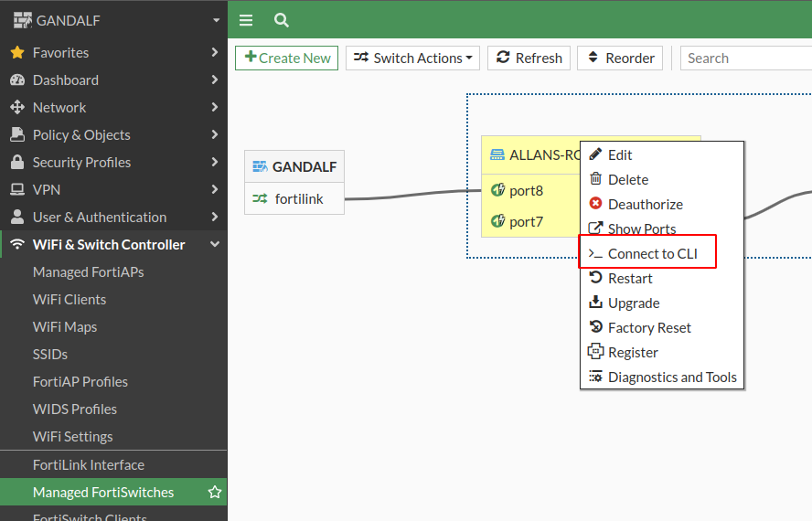The width and height of the screenshot is (812, 521).
Task: Open the Switch Actions dropdown
Action: (415, 58)
